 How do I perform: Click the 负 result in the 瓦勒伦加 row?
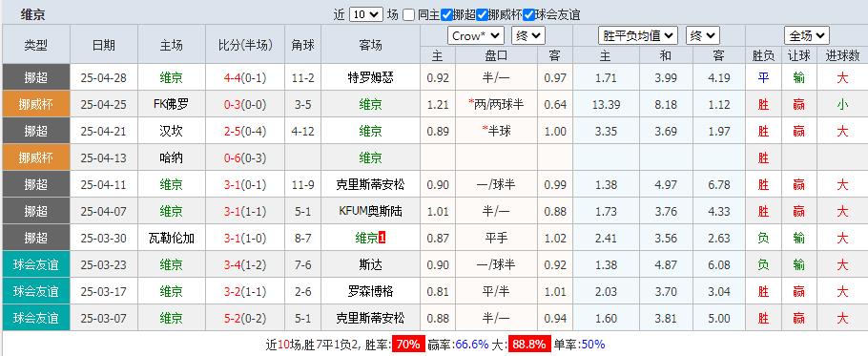763,238
